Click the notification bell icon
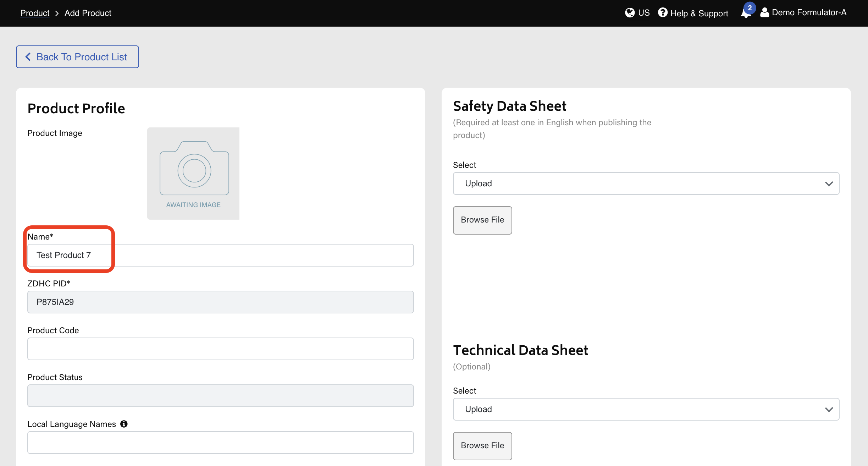The width and height of the screenshot is (868, 466). tap(745, 13)
